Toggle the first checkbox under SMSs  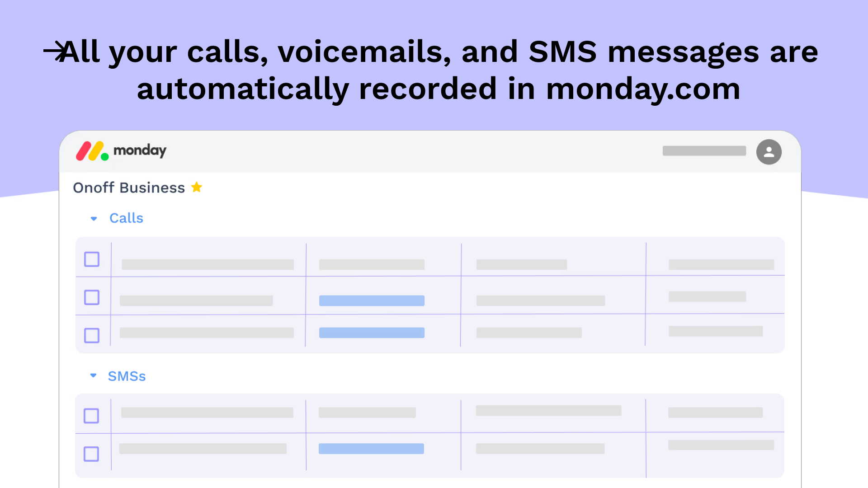91,415
